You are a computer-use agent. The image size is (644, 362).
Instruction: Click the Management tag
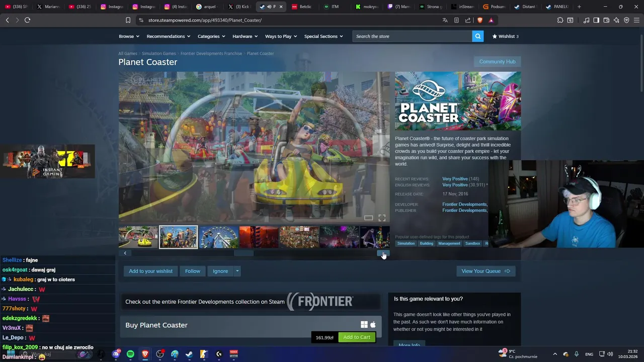pos(449,243)
